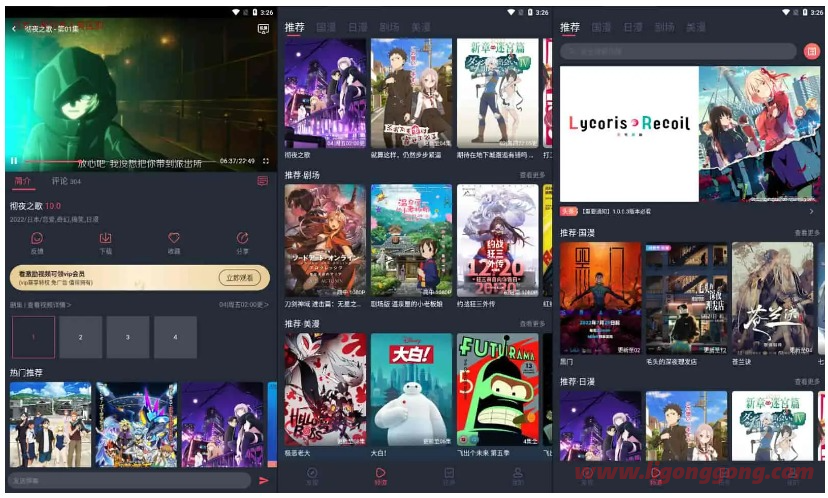Tap the cast-to-TV icon on the video player
This screenshot has width=828, height=498.
tap(263, 29)
